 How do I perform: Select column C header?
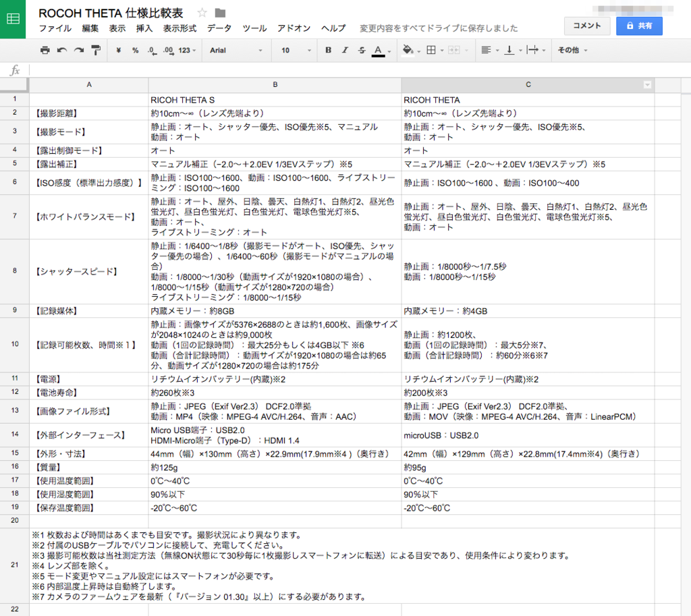click(x=528, y=84)
